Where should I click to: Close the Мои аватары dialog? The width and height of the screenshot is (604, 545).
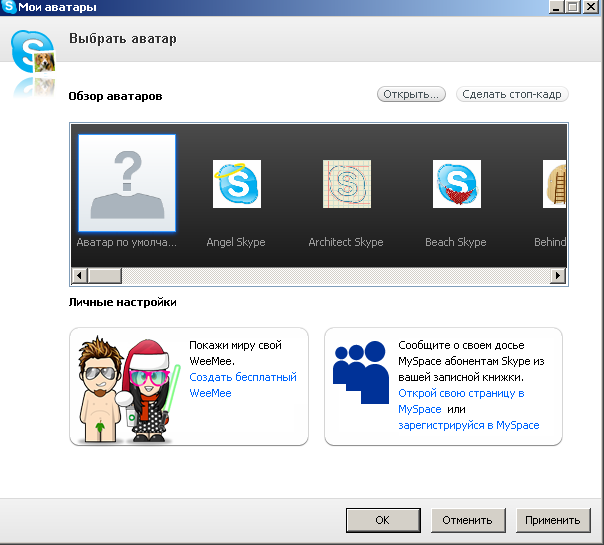click(x=591, y=7)
